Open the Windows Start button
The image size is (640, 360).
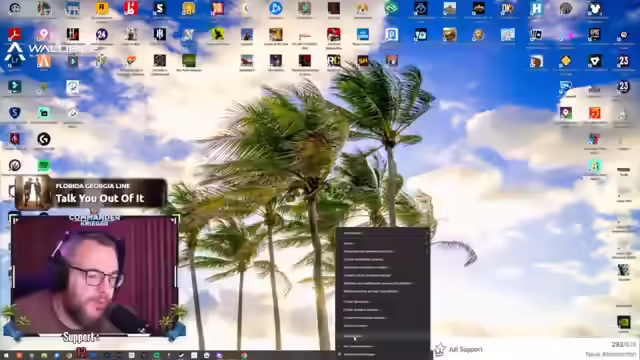(6, 356)
